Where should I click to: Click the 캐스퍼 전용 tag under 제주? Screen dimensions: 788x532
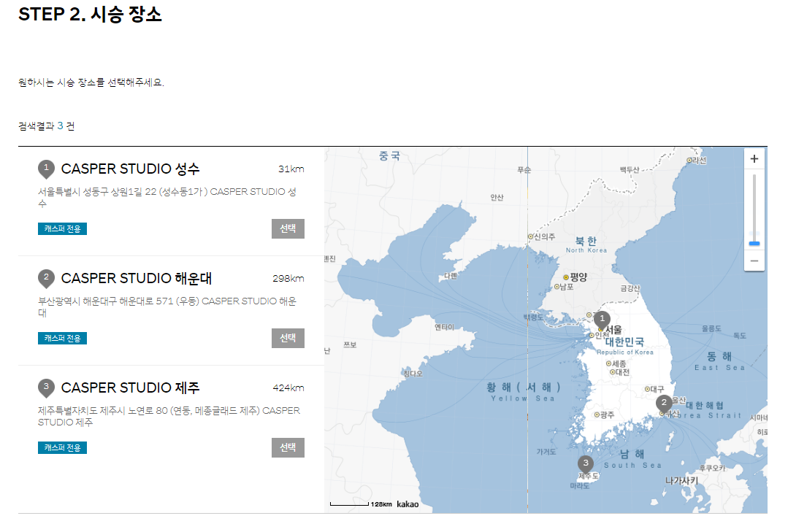coord(62,447)
